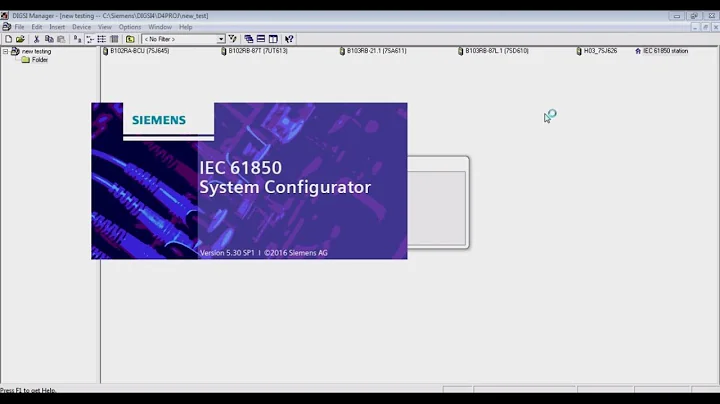720x404 pixels.
Task: Click the DIGSI document icon beside File
Action: click(6, 27)
